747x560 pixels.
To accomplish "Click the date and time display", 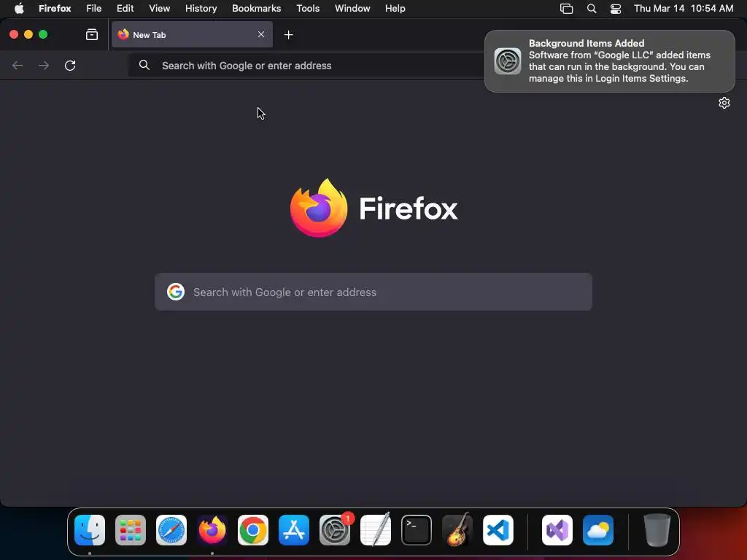I will pos(684,8).
